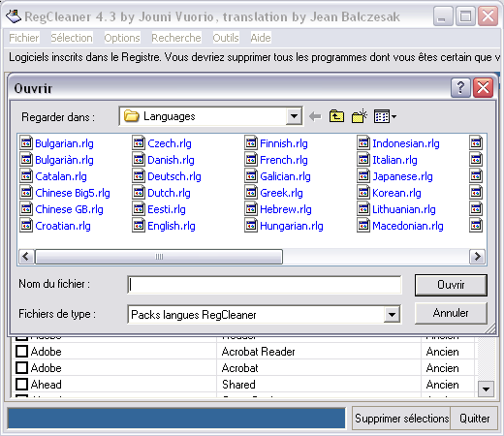The height and width of the screenshot is (436, 504).
Task: Click the Lithuanian.rlg file name
Action: (x=404, y=209)
